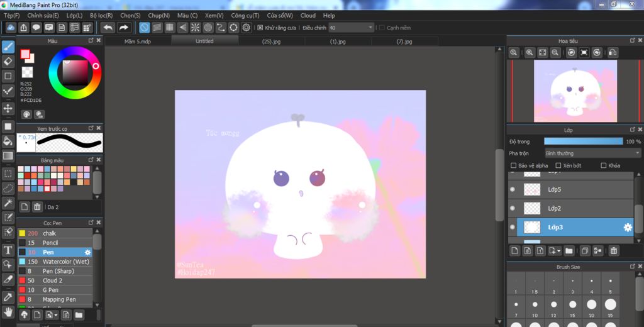This screenshot has height=327, width=644.
Task: Enable concentric circle snap
Action: click(x=208, y=28)
